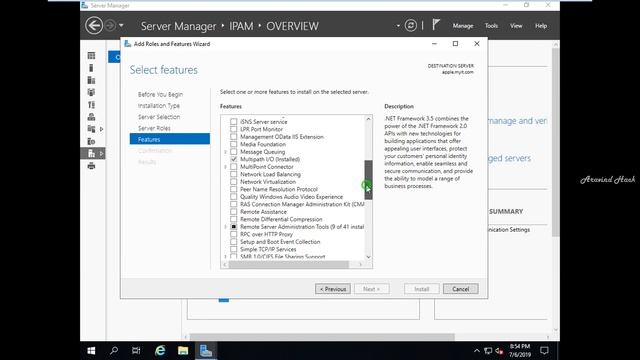Check the LPR Port Monitor checkbox
This screenshot has height=360, width=640.
233,129
